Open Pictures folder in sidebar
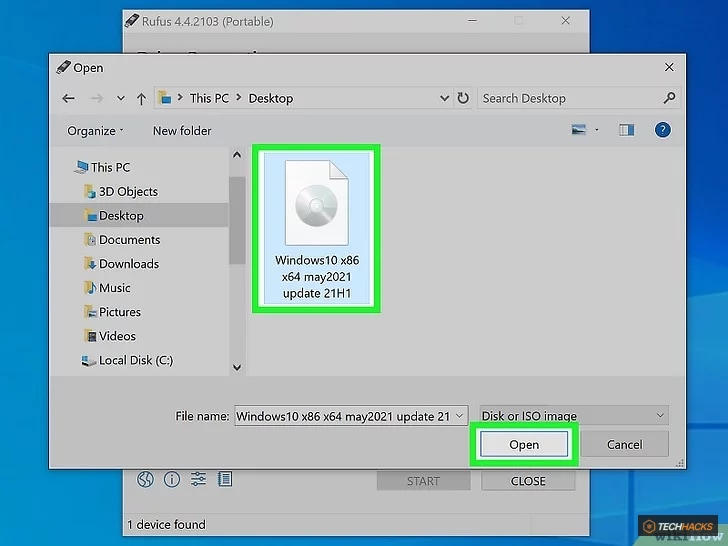728x546 pixels. click(x=112, y=312)
